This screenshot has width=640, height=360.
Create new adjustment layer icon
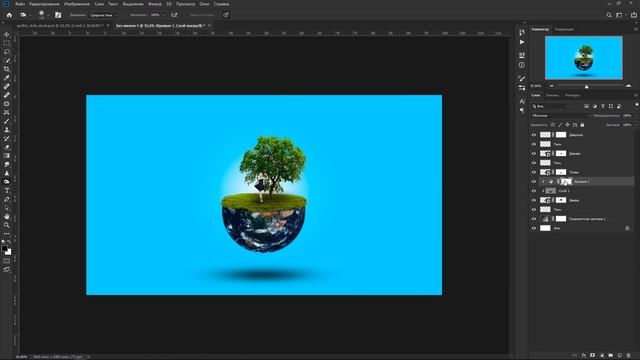tap(602, 356)
